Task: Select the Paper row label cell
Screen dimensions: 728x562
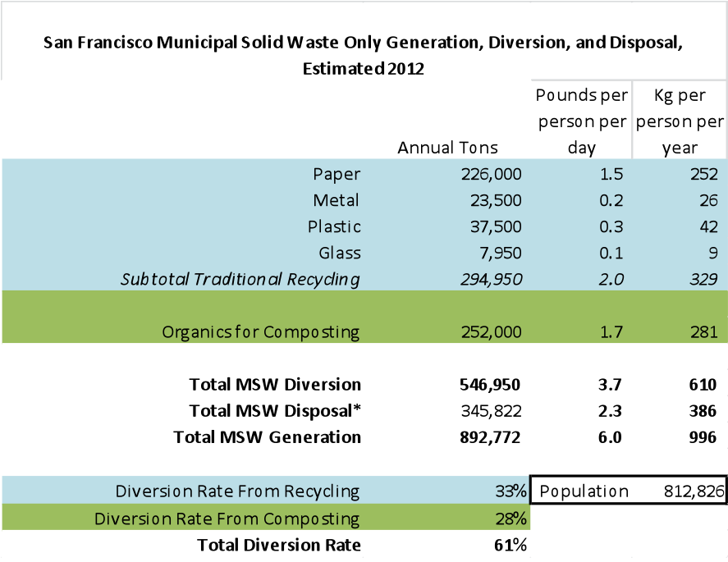Action: click(337, 174)
